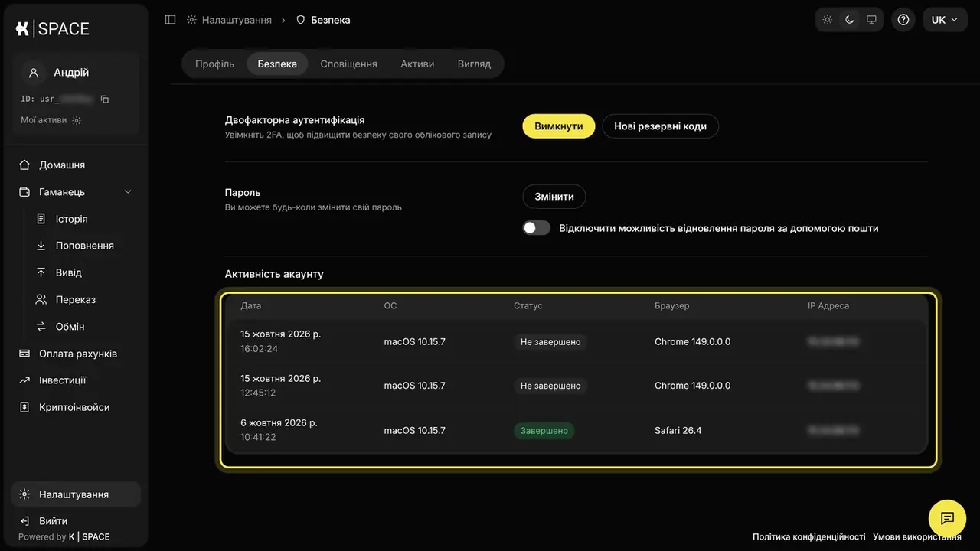Click the Вивід upload icon

pyautogui.click(x=41, y=272)
